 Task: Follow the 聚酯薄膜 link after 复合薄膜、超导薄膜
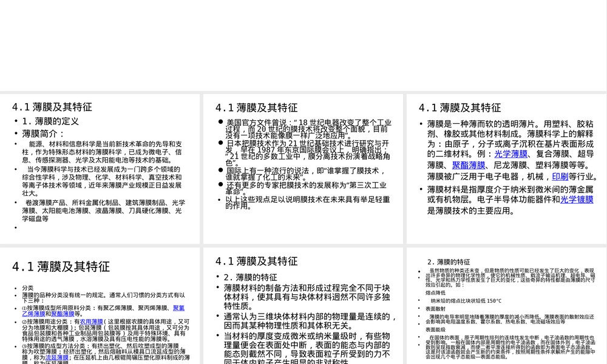pyautogui.click(x=469, y=165)
